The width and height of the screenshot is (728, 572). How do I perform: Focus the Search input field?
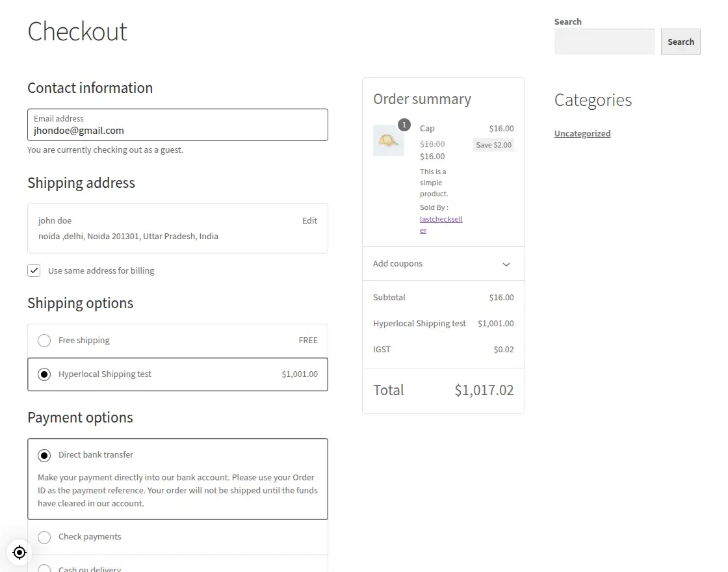click(604, 42)
